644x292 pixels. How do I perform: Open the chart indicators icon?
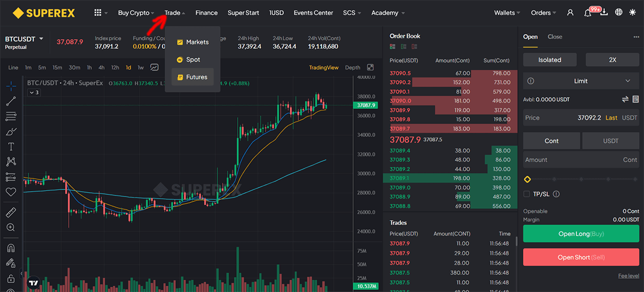155,68
